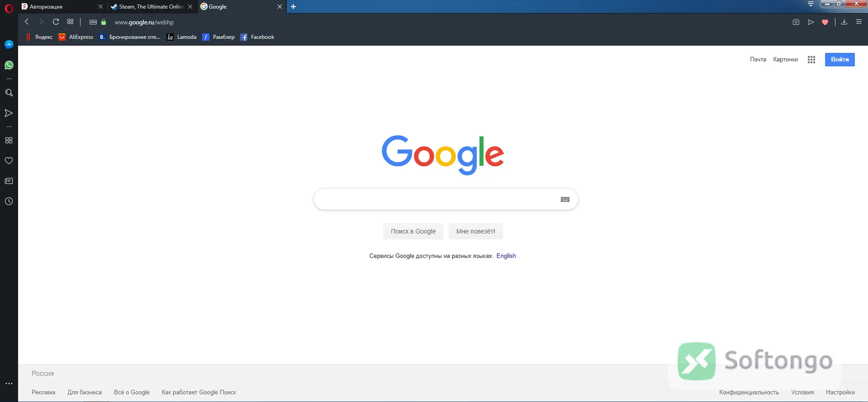
Task: Reload the current page
Action: (56, 22)
